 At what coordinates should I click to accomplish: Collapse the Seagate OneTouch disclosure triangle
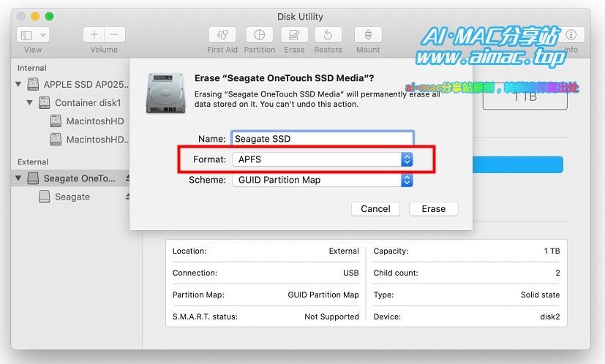[x=18, y=178]
